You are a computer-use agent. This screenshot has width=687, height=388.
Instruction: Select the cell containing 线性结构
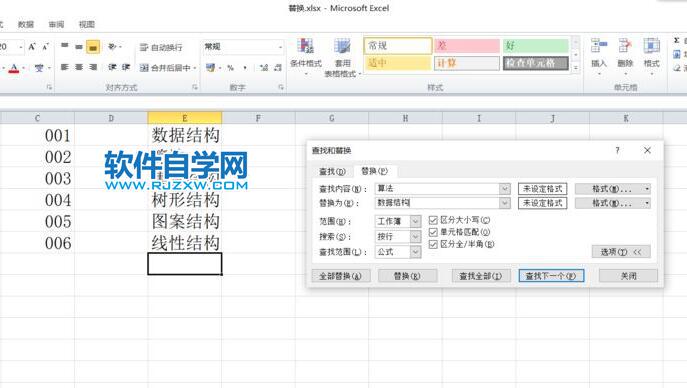184,243
